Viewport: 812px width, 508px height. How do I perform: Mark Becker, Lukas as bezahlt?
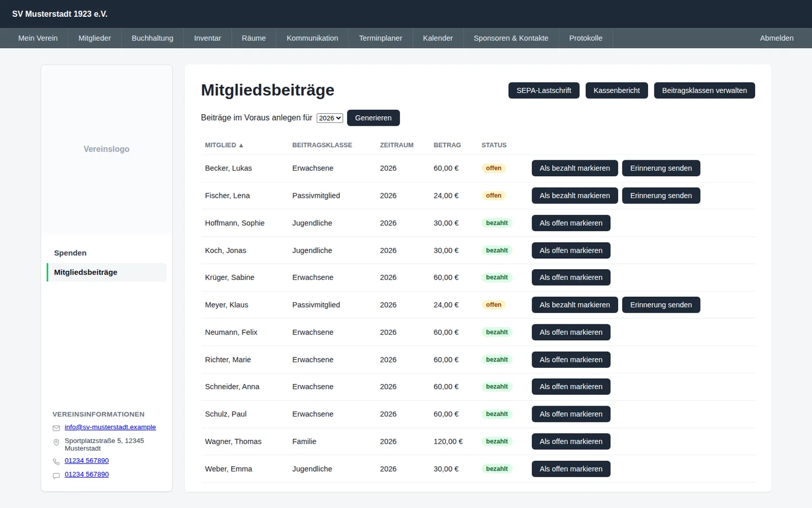point(574,168)
